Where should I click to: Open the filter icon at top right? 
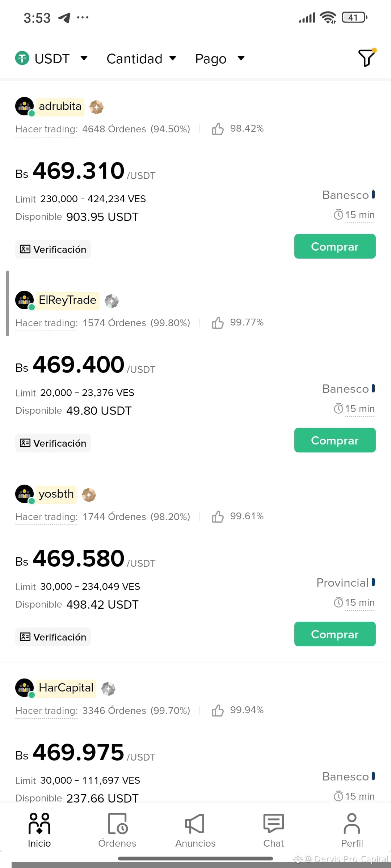[x=366, y=58]
